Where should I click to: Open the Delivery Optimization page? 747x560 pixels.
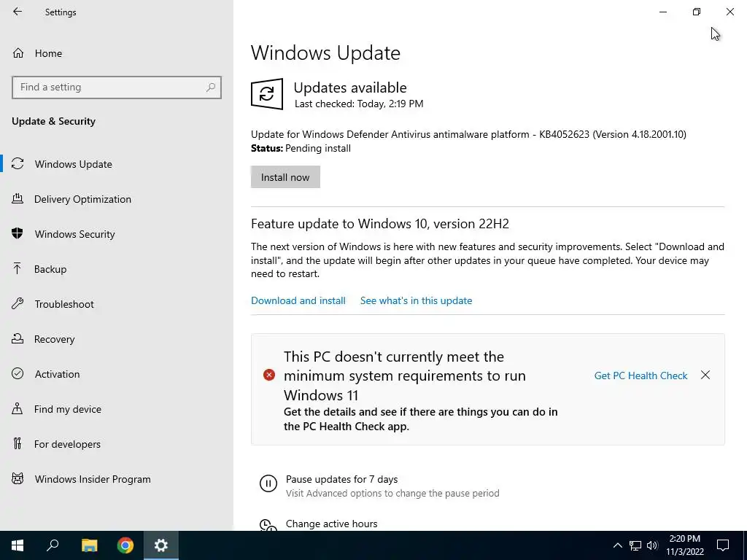coord(82,199)
